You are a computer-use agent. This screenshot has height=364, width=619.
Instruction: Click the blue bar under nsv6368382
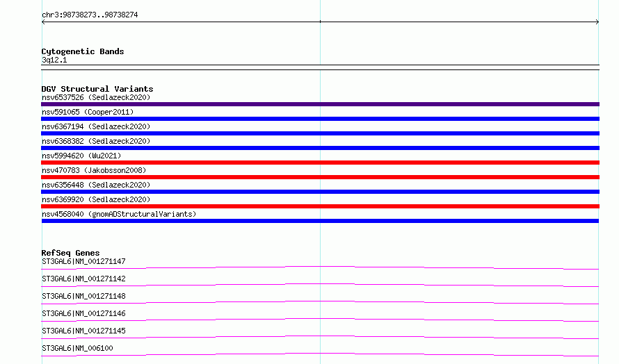point(320,148)
